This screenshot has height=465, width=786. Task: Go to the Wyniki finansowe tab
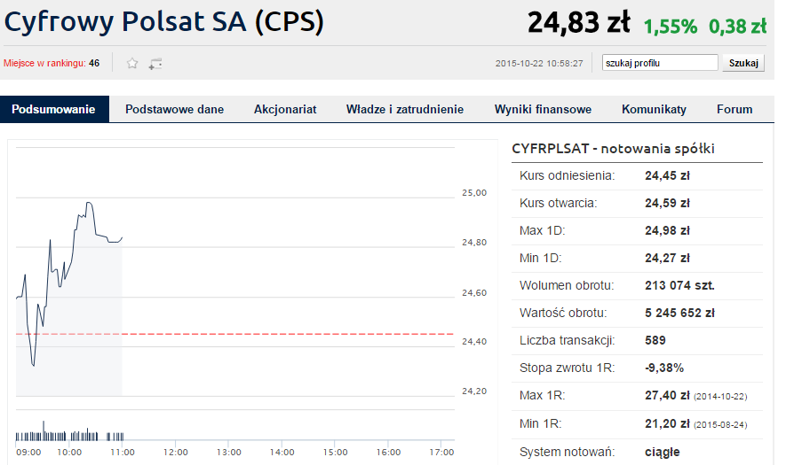(543, 109)
